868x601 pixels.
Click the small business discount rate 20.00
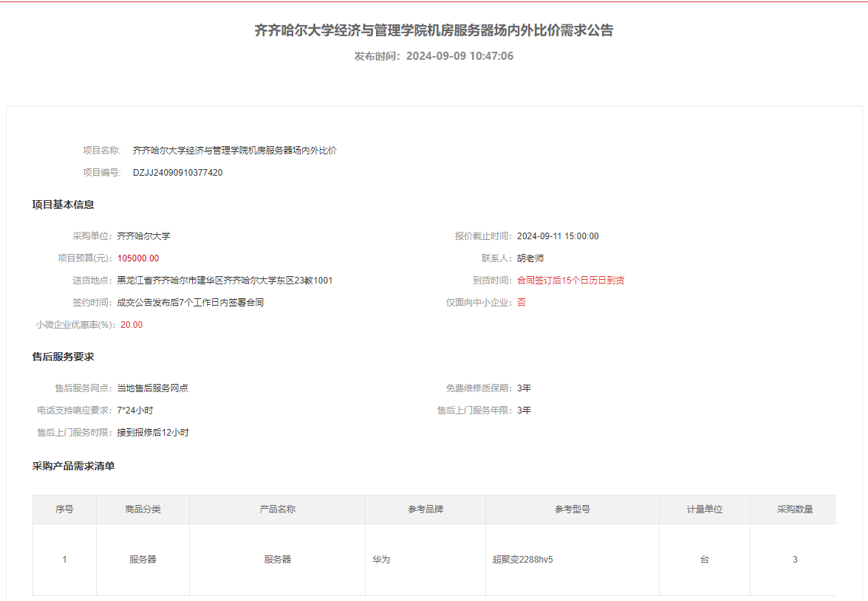[x=131, y=325]
